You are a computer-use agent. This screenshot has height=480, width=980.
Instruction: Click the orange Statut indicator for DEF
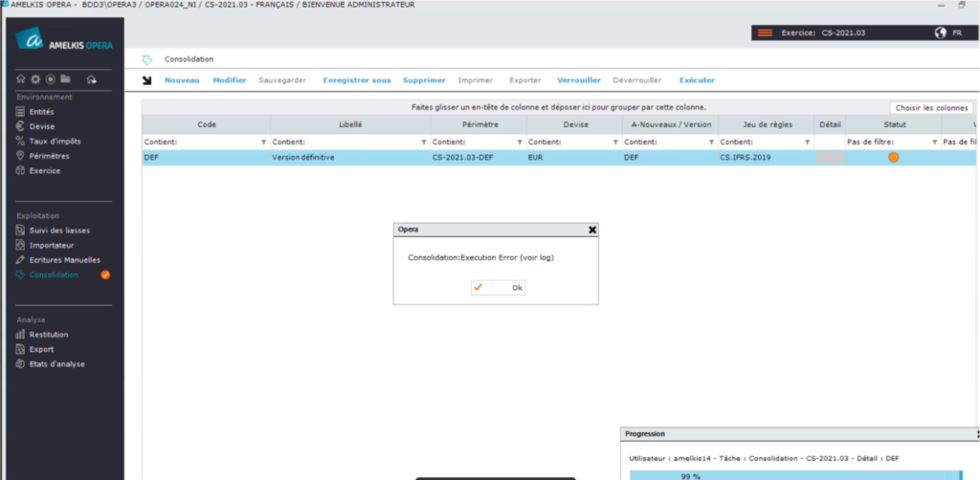(x=894, y=158)
